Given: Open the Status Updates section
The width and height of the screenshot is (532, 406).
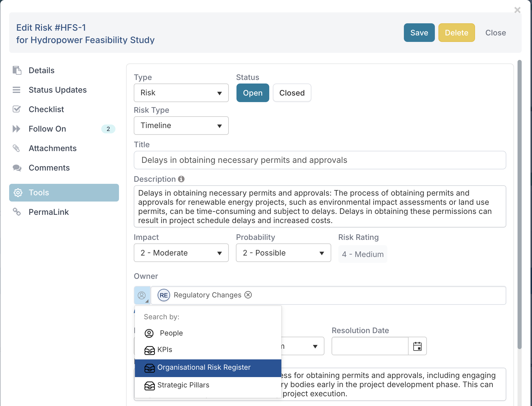Looking at the screenshot, I should click(64, 90).
